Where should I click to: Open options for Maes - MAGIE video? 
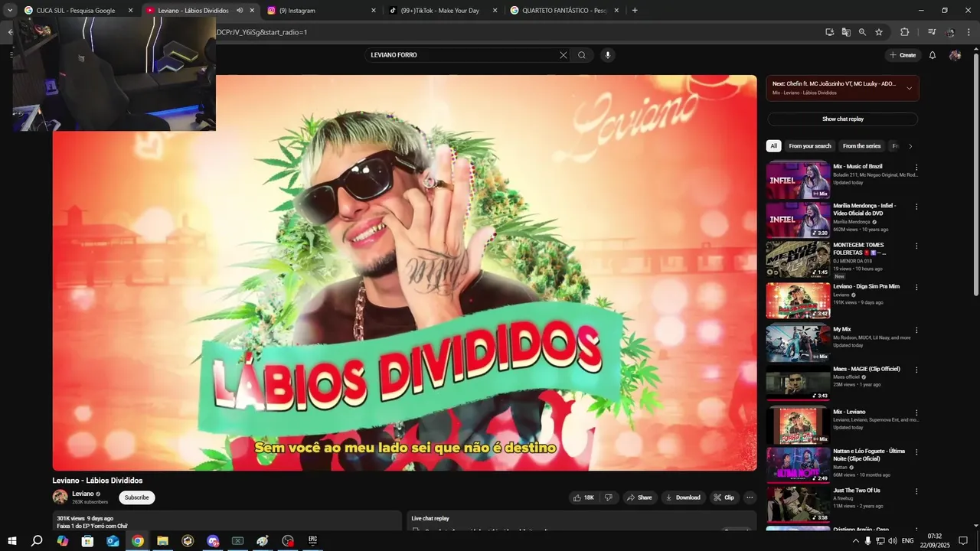(916, 370)
